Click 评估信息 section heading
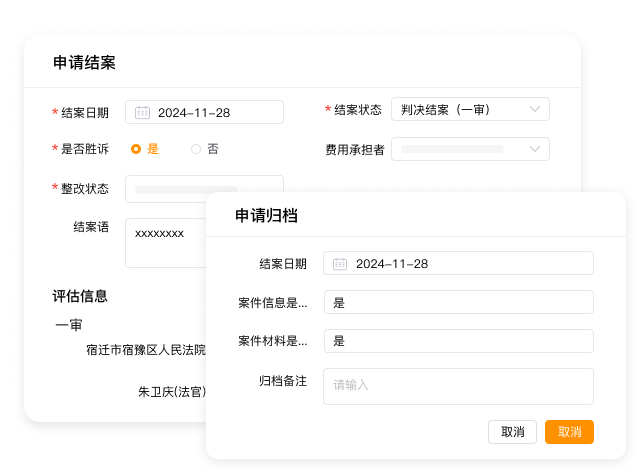The width and height of the screenshot is (638, 472). [x=80, y=296]
